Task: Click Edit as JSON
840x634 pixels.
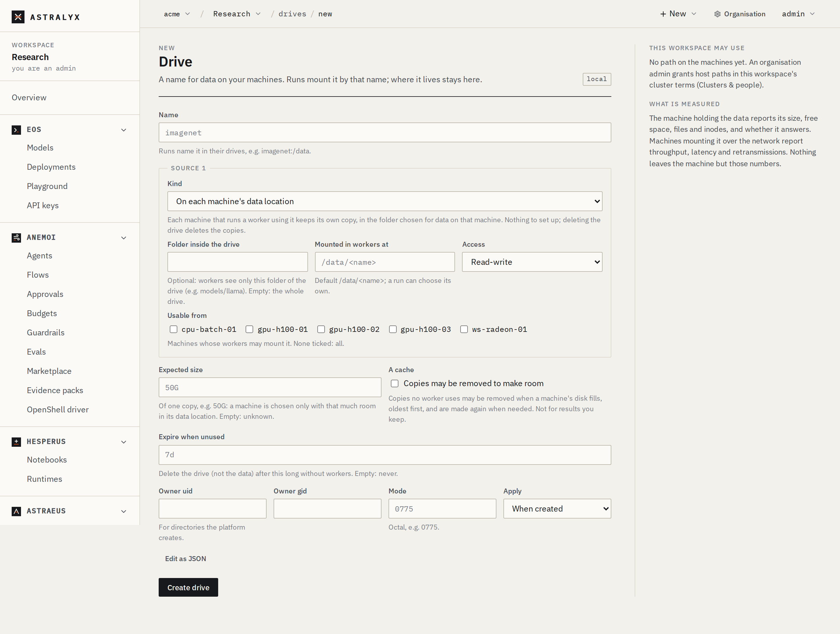Action: tap(185, 559)
